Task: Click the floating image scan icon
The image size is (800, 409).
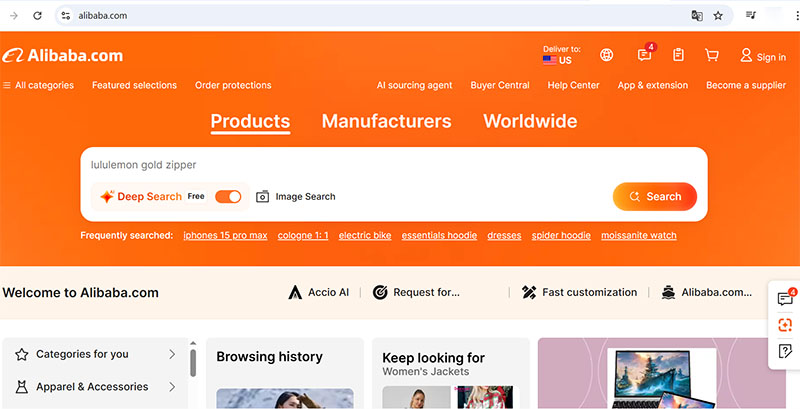Action: click(x=785, y=324)
